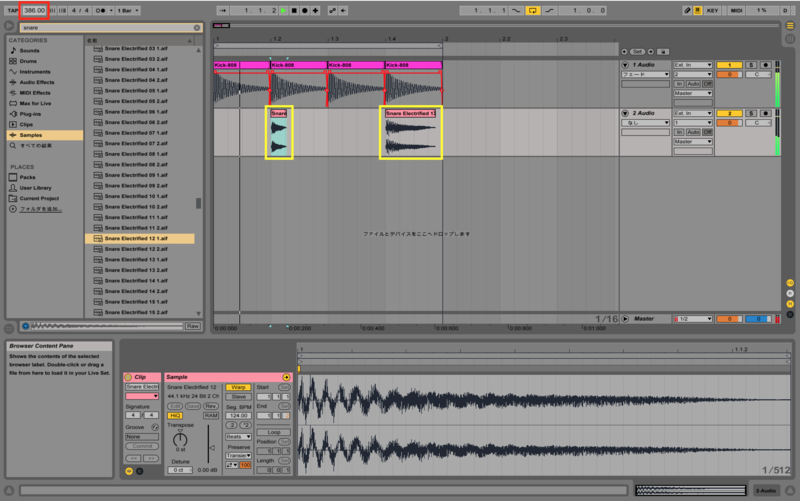Click the tempo field showing 386.00
The height and width of the screenshot is (501, 800).
point(34,10)
